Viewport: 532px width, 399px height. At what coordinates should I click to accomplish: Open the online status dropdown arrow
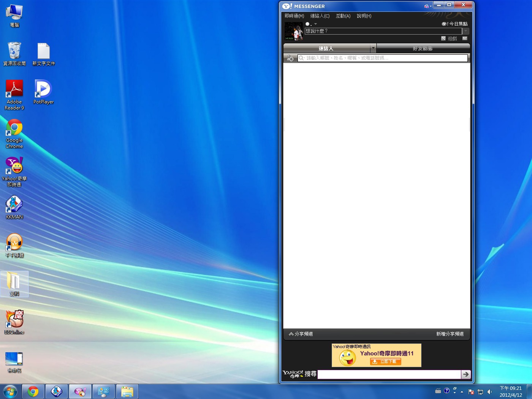pyautogui.click(x=315, y=24)
